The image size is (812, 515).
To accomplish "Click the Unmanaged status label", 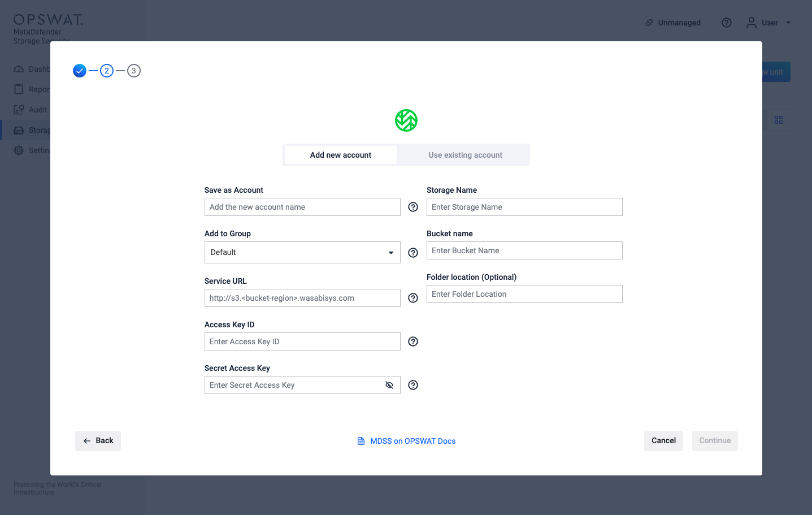I will (679, 23).
